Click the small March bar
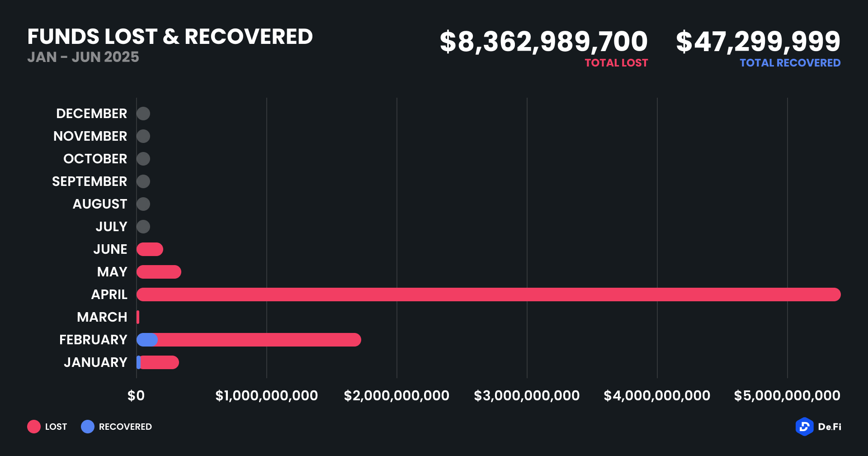 [138, 317]
